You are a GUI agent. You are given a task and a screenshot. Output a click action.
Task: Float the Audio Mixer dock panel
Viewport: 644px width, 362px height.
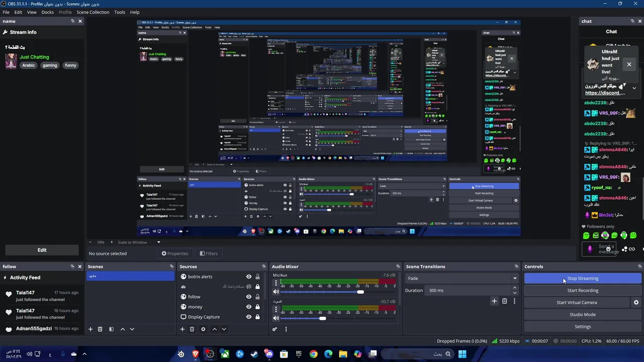pyautogui.click(x=398, y=266)
